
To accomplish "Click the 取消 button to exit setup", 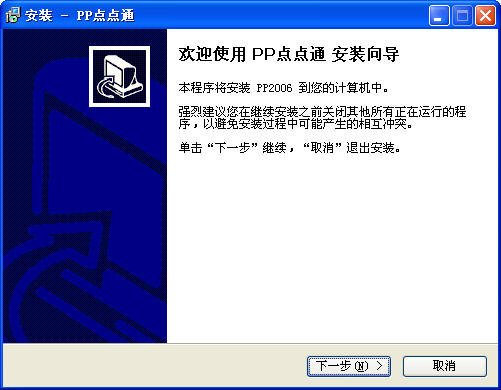I will point(445,366).
